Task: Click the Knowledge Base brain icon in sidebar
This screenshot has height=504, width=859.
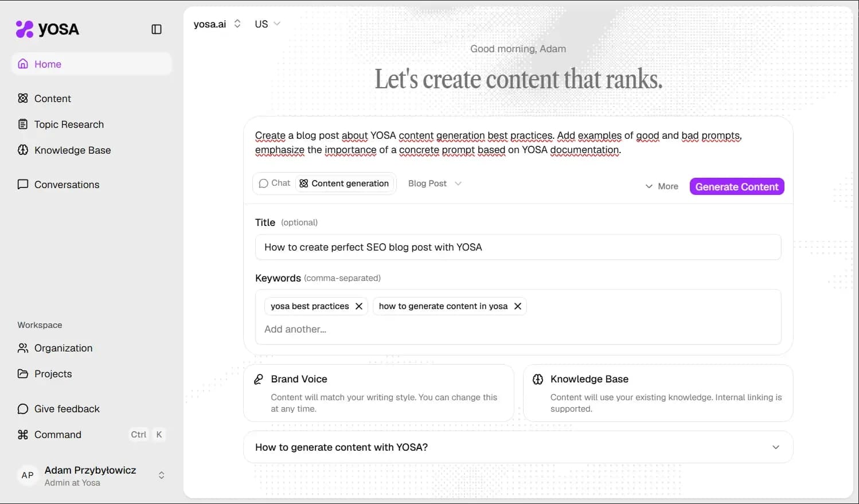Action: tap(23, 150)
